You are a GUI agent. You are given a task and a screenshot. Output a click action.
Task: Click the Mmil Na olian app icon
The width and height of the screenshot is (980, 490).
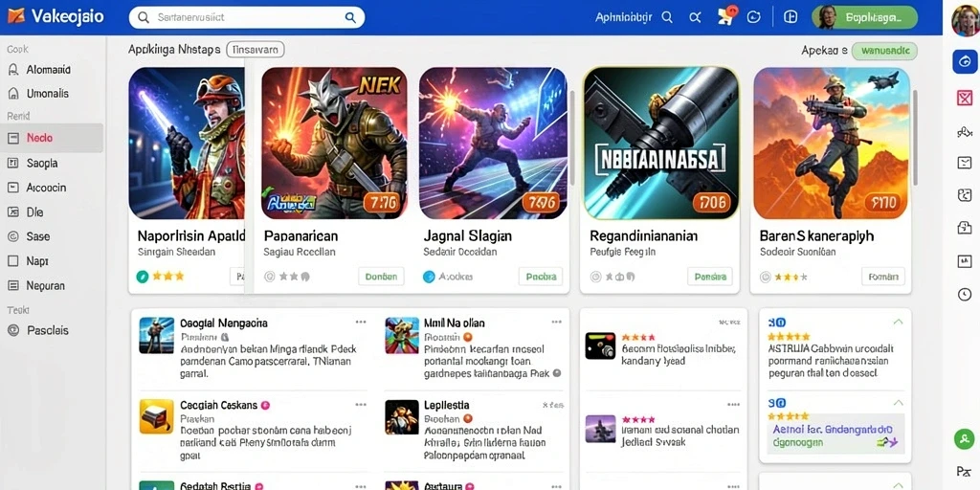(402, 335)
